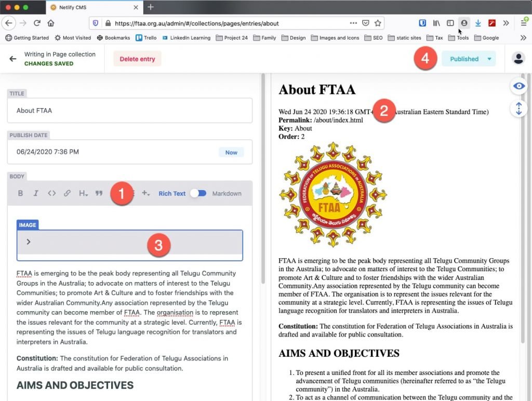Insert a blockquote in the body editor

[99, 193]
